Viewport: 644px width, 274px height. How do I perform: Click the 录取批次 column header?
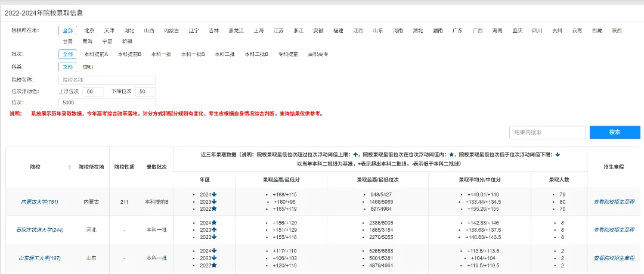click(157, 167)
